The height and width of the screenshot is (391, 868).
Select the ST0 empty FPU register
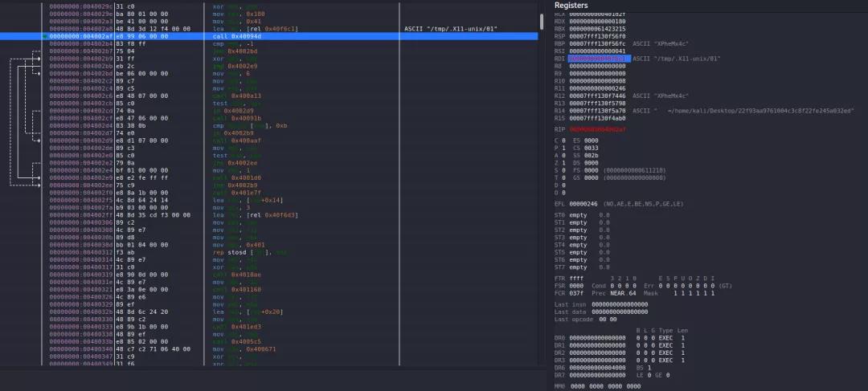tap(582, 215)
